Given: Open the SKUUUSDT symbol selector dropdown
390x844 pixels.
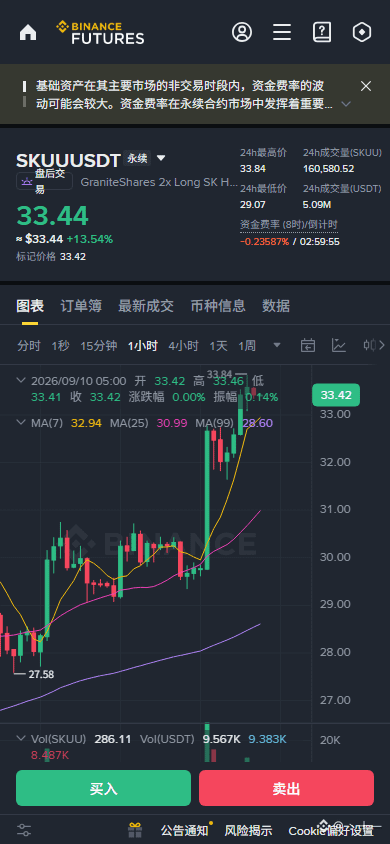Looking at the screenshot, I should click(x=161, y=158).
